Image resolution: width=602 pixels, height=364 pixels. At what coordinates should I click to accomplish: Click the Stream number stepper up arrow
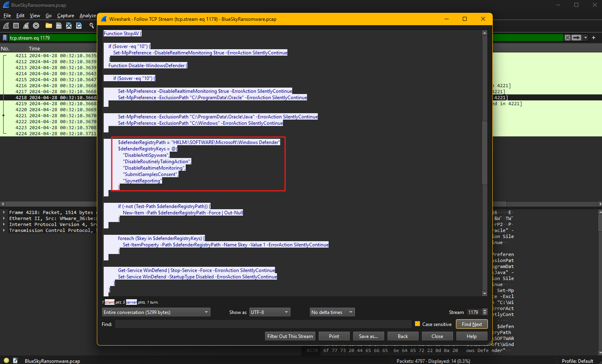[485, 310]
